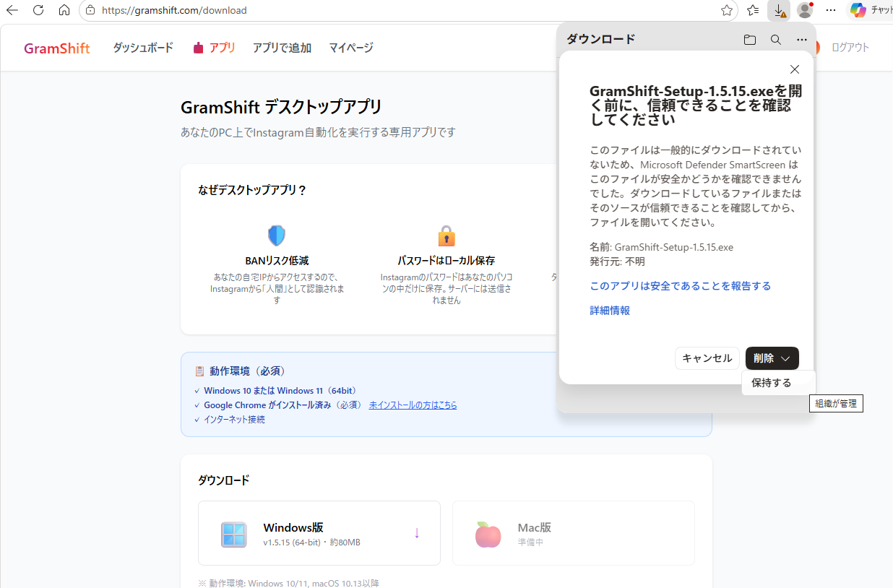893x588 pixels.
Task: Click the Mac版 card
Action: pos(574,533)
